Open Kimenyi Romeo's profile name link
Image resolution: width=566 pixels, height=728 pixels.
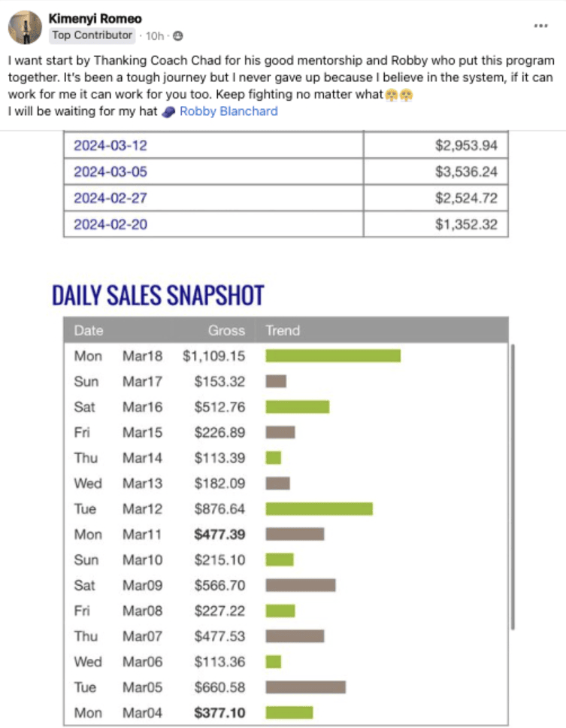coord(95,19)
